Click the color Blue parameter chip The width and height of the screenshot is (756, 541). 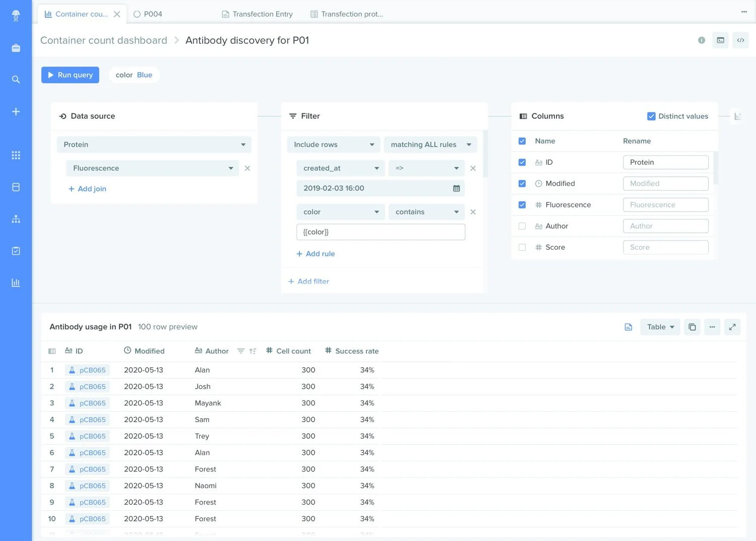click(134, 75)
